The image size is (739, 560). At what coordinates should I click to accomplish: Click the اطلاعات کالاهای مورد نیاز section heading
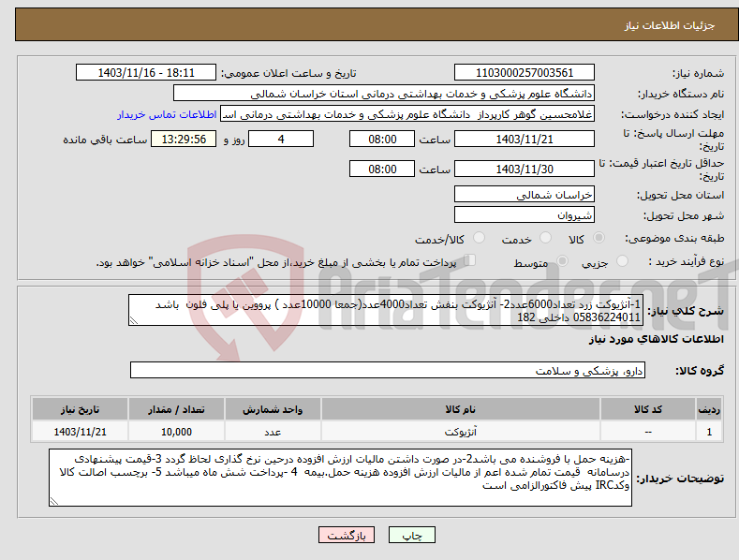click(656, 339)
